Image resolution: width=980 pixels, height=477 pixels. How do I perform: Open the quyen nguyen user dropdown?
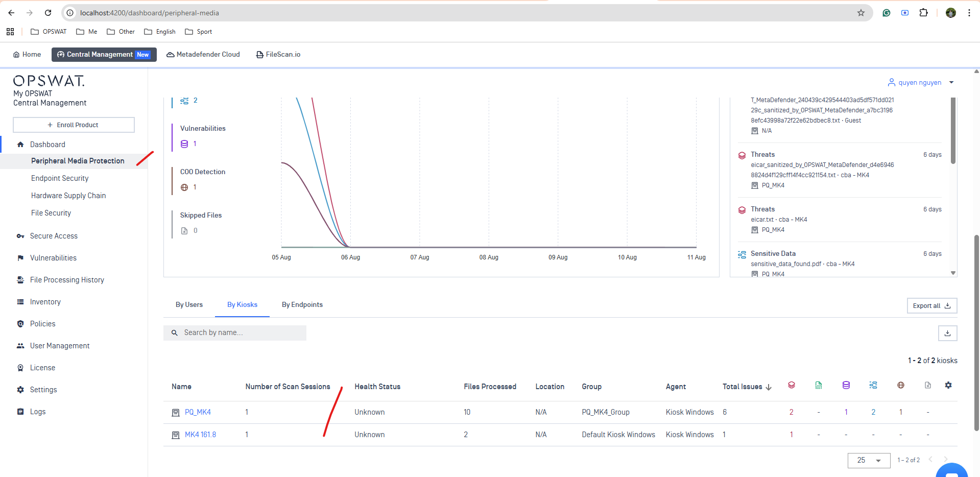tap(921, 82)
